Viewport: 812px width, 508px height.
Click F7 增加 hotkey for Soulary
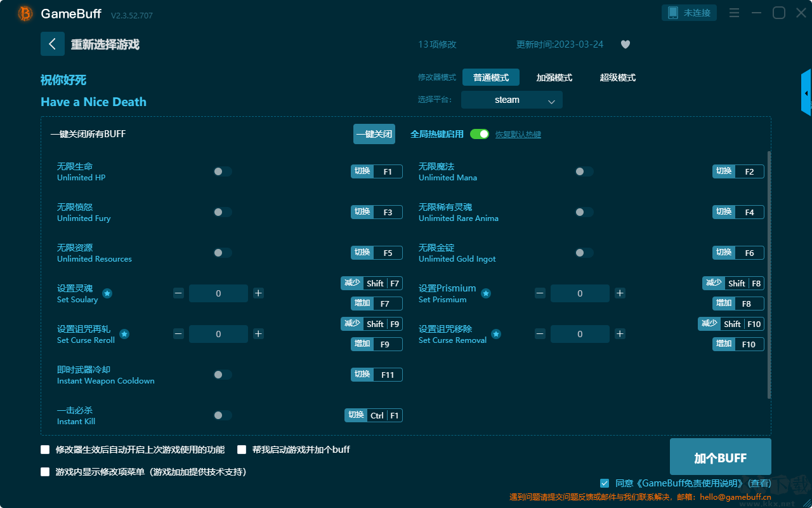tap(377, 304)
